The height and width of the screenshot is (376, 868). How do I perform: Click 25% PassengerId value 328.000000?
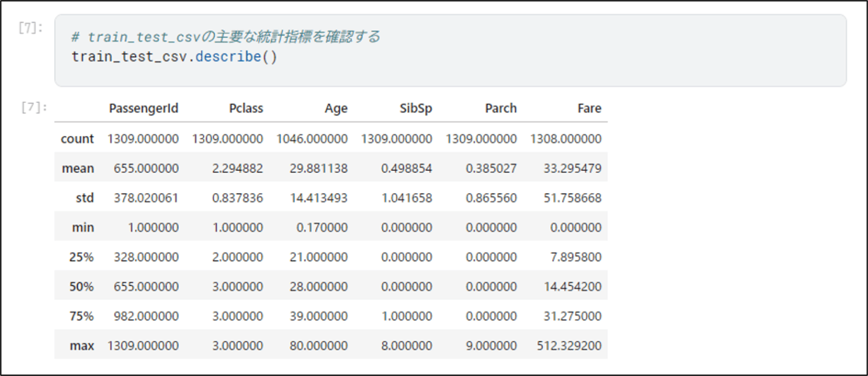pyautogui.click(x=146, y=257)
